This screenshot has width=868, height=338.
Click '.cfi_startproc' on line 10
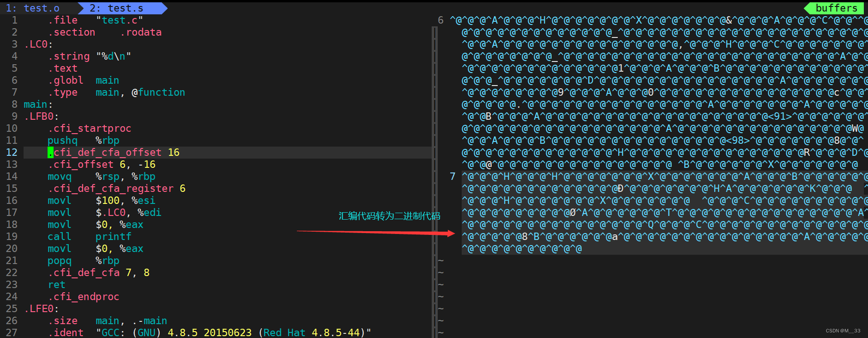(x=90, y=129)
